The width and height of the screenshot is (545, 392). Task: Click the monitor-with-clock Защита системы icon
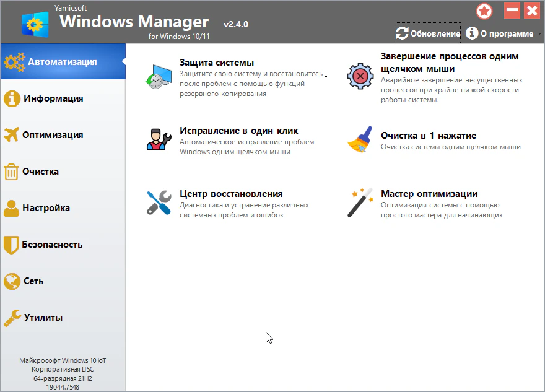(159, 77)
